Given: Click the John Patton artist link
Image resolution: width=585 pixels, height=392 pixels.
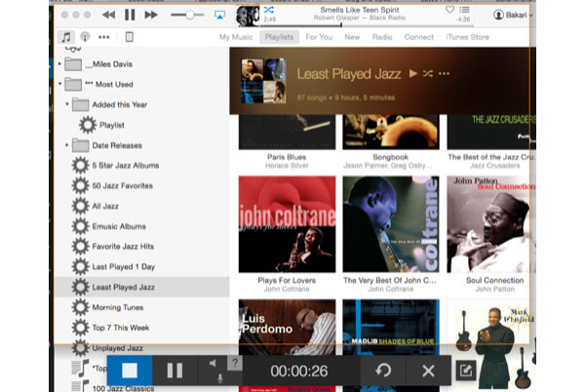Looking at the screenshot, I should 494,289.
